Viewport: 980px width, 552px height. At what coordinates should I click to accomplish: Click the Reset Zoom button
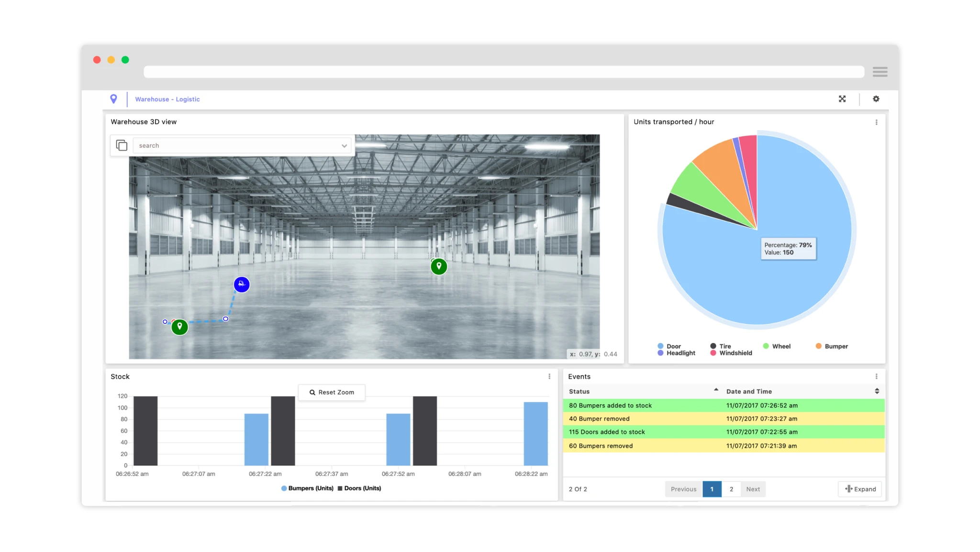(332, 392)
